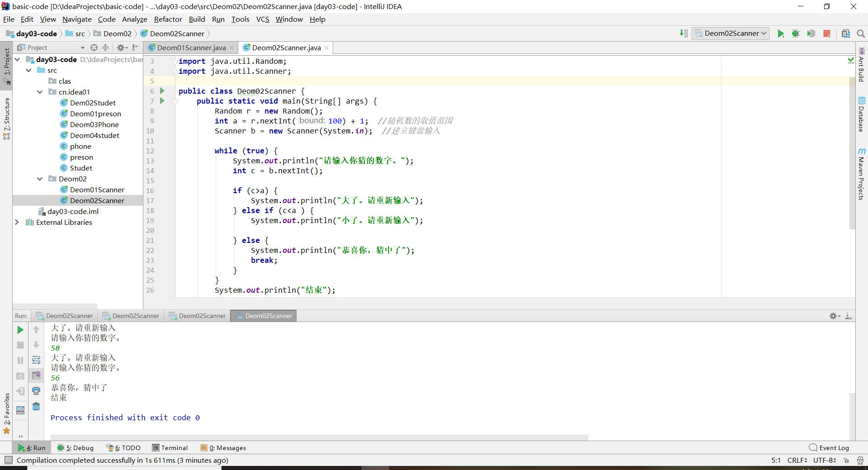The image size is (868, 470).
Task: Open the Database side panel
Action: pos(862,115)
